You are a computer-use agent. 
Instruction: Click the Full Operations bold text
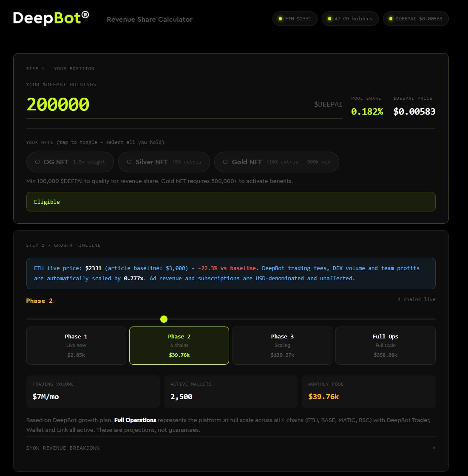(x=135, y=420)
